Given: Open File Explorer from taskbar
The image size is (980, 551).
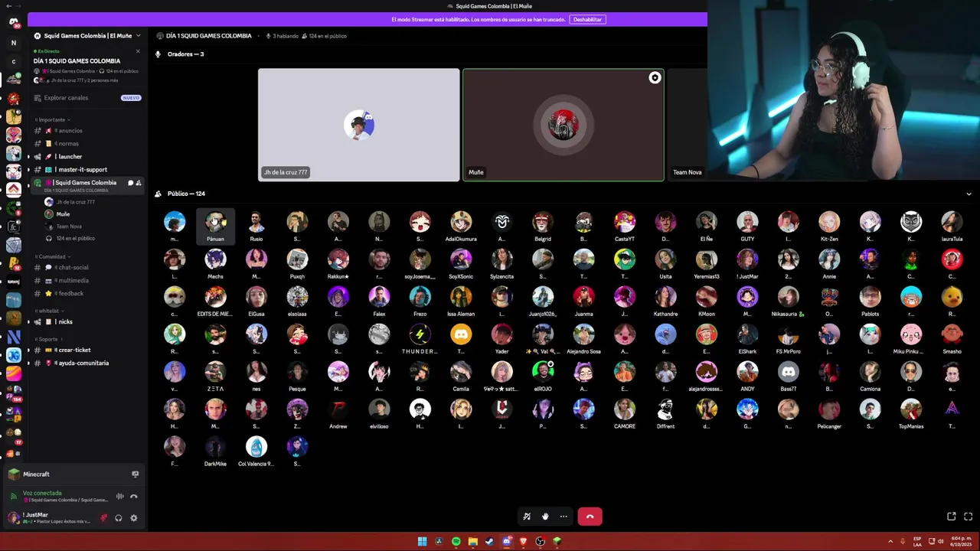Looking at the screenshot, I should coord(473,542).
